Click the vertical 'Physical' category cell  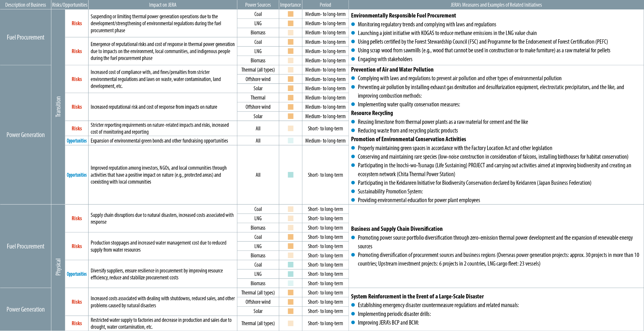point(58,267)
